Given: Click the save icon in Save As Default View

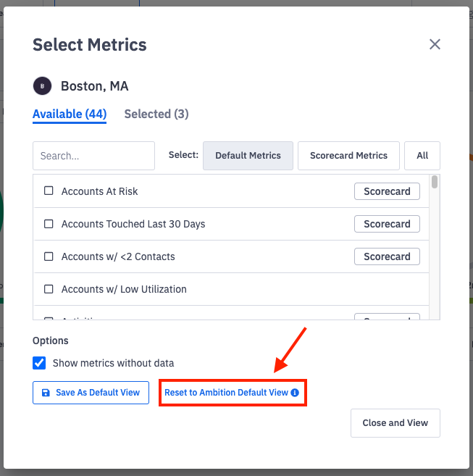Looking at the screenshot, I should (46, 393).
